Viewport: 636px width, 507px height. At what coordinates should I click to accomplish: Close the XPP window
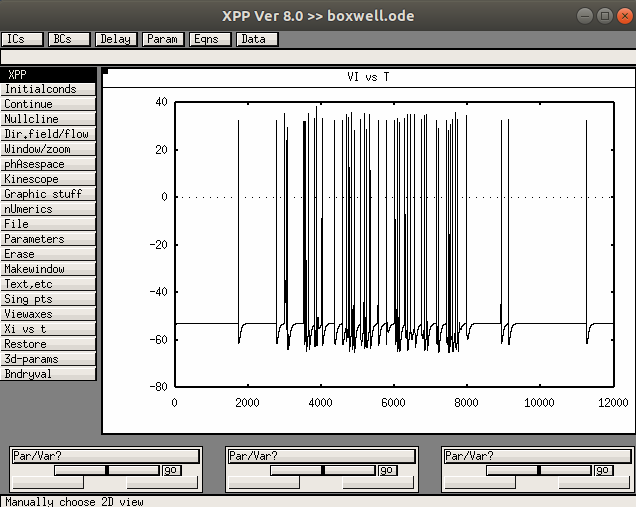pyautogui.click(x=625, y=16)
